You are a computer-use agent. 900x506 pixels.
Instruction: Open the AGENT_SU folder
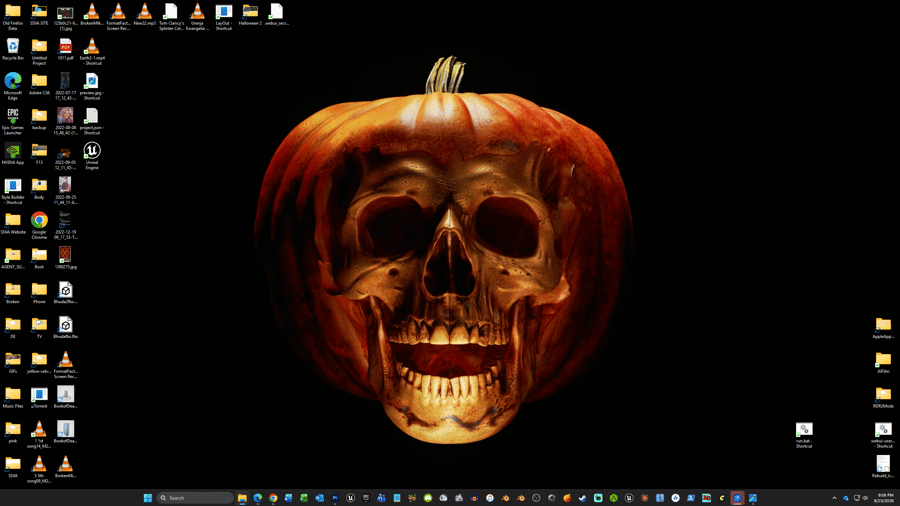13,259
